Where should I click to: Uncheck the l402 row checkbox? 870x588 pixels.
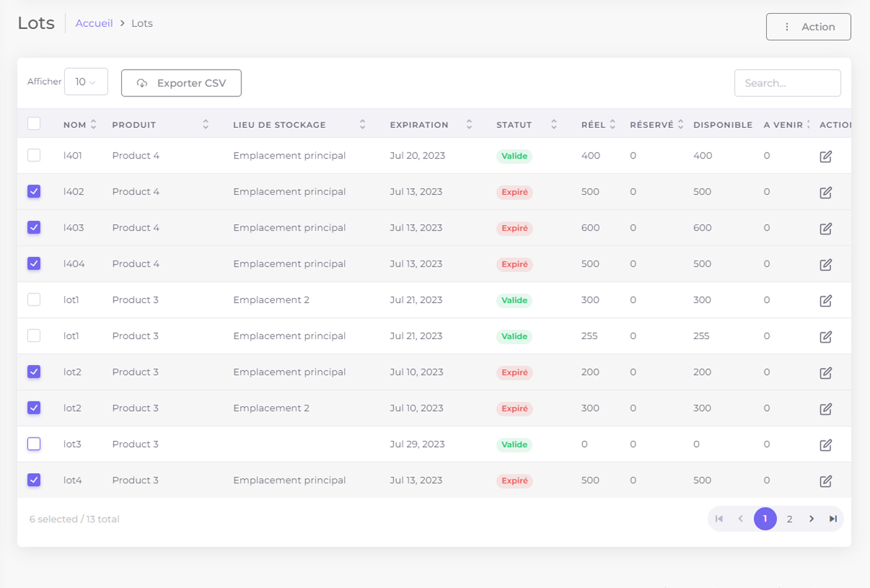[34, 191]
